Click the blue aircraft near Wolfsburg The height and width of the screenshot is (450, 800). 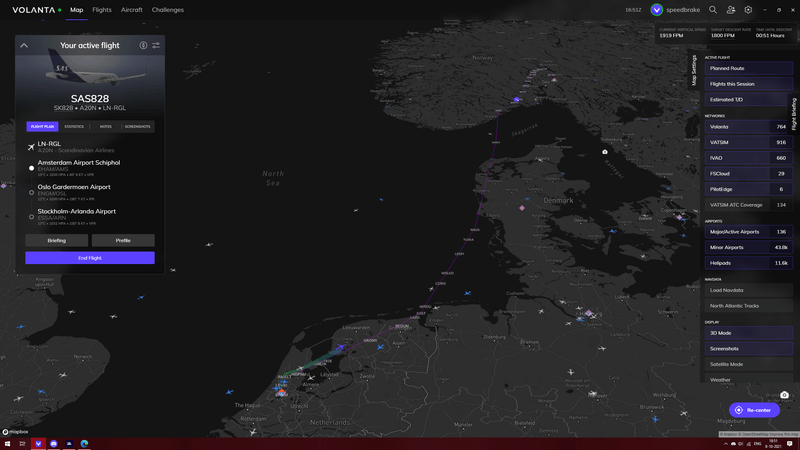pyautogui.click(x=656, y=419)
